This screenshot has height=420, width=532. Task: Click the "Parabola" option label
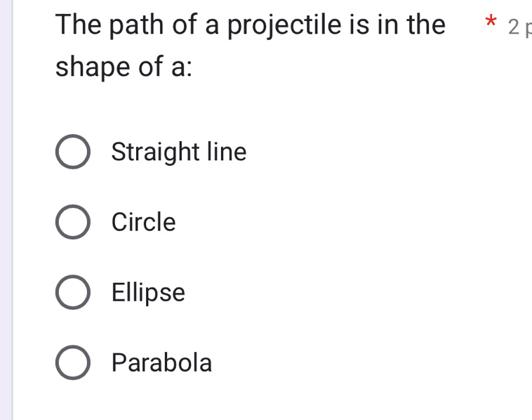[x=162, y=362]
